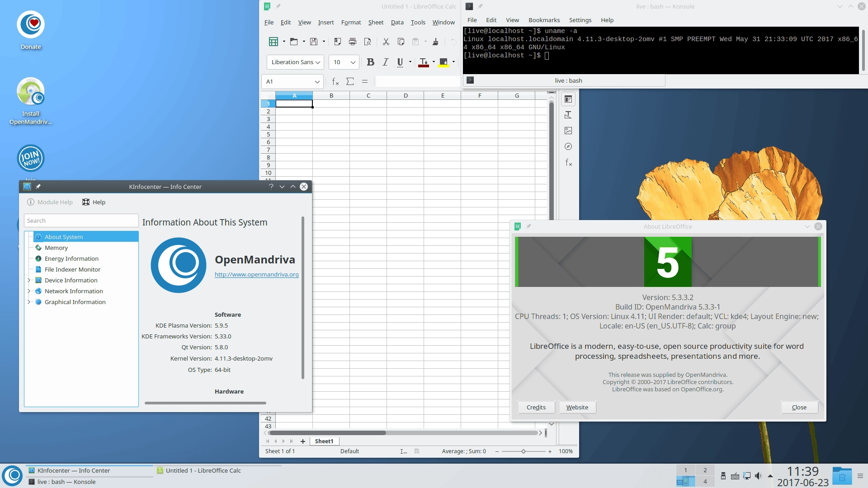868x488 pixels.
Task: Click the keyboard layout tray icon
Action: click(735, 476)
